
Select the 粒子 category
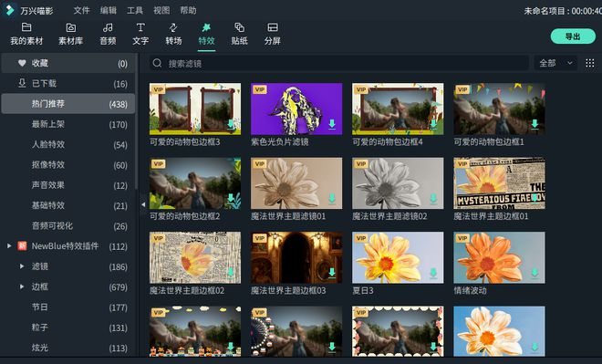(x=68, y=328)
